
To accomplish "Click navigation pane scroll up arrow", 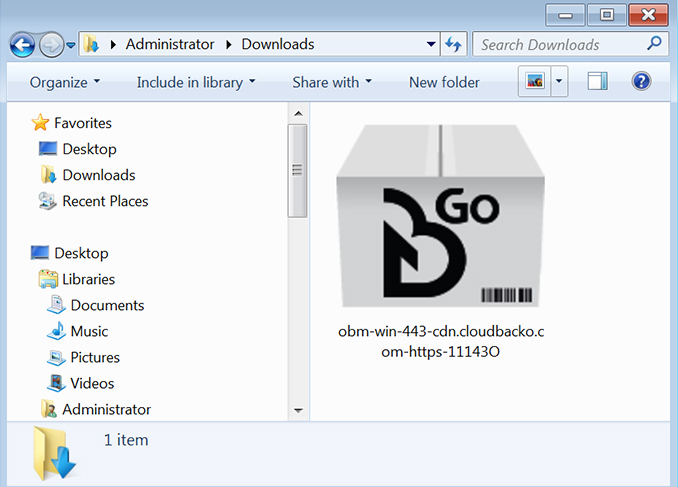I will tap(298, 113).
